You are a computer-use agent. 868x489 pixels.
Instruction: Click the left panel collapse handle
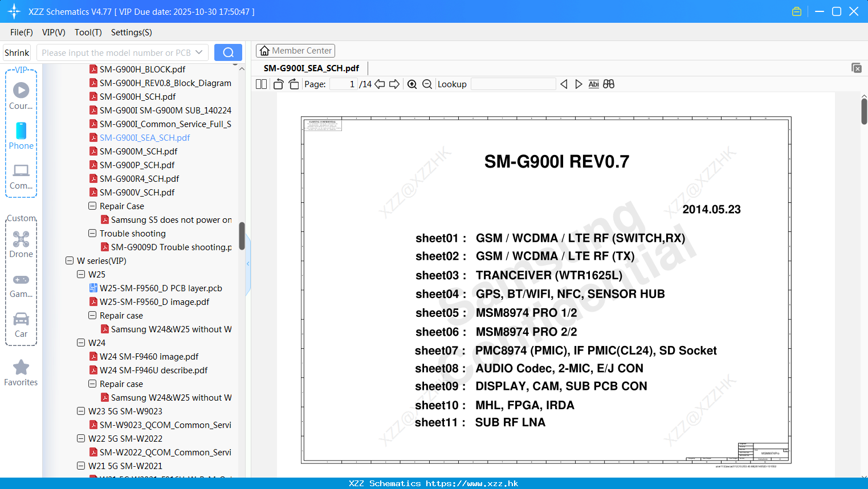pyautogui.click(x=248, y=263)
